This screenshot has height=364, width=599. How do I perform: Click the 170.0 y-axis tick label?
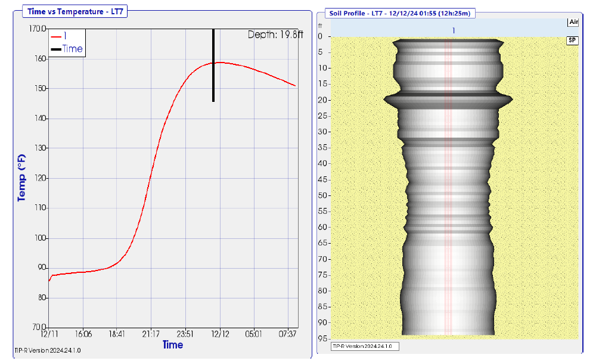click(x=37, y=29)
